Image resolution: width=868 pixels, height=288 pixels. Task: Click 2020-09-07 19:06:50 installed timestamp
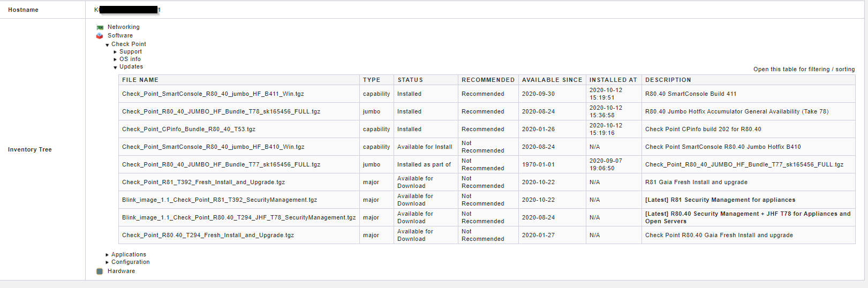click(606, 164)
